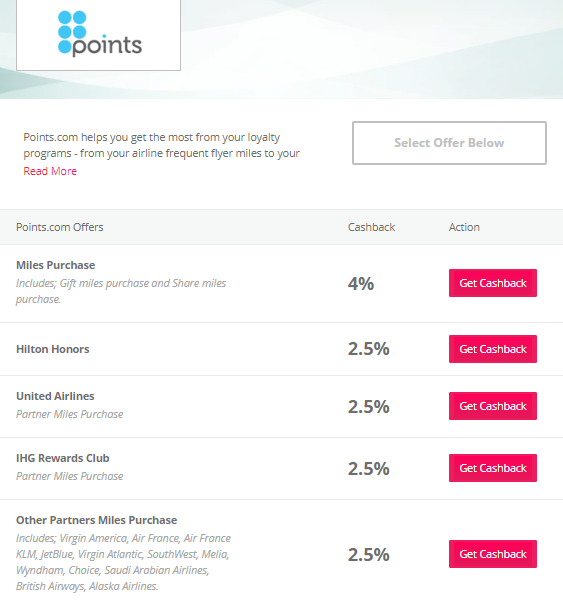
Task: Click Hilton Honors 2.5% cashback rate
Action: tap(369, 349)
